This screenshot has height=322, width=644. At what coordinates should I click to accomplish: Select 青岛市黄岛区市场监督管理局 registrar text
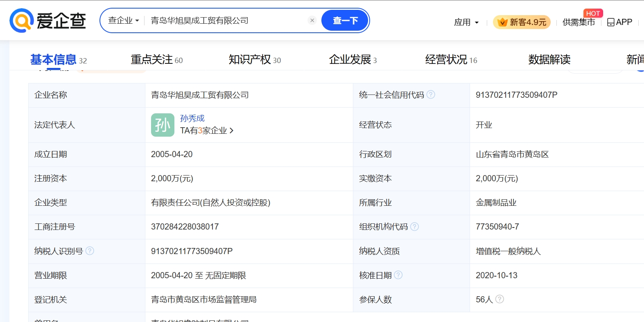[x=204, y=299]
